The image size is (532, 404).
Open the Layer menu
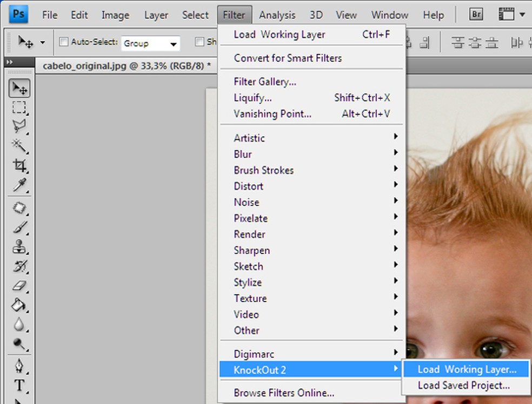(x=156, y=15)
